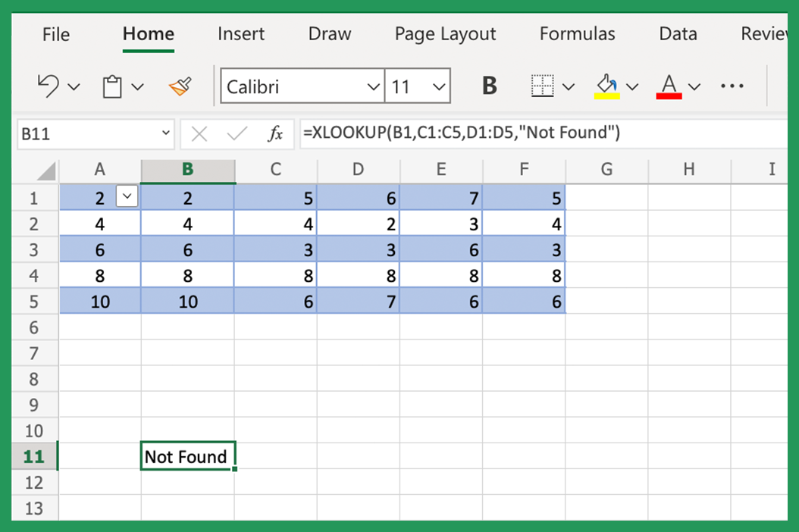Select the Name Box showing B11
Image resolution: width=799 pixels, height=532 pixels.
pyautogui.click(x=83, y=134)
